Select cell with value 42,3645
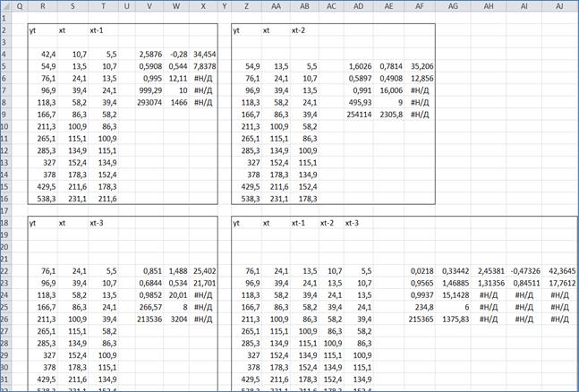 [559, 270]
